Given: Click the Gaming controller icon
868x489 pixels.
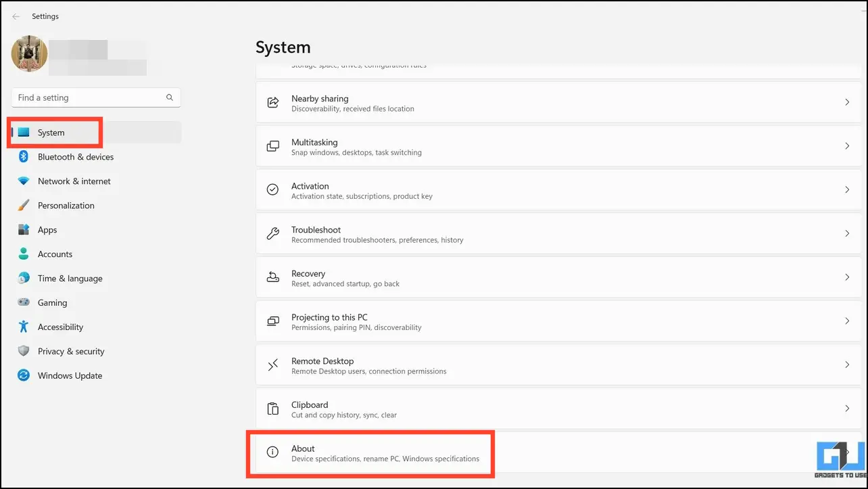Looking at the screenshot, I should 24,302.
